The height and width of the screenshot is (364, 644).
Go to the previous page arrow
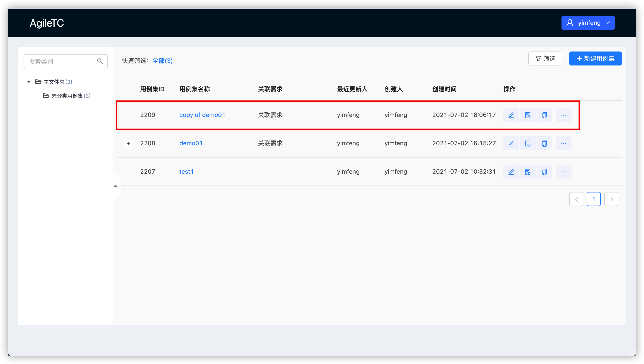click(x=576, y=199)
